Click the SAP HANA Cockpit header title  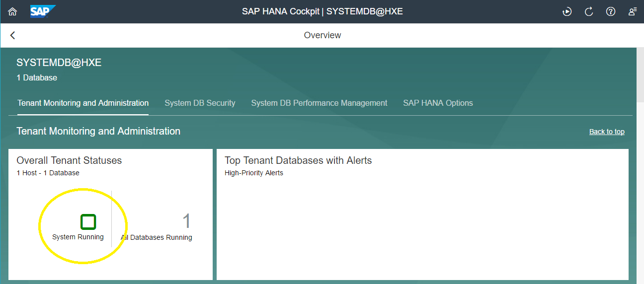point(322,11)
